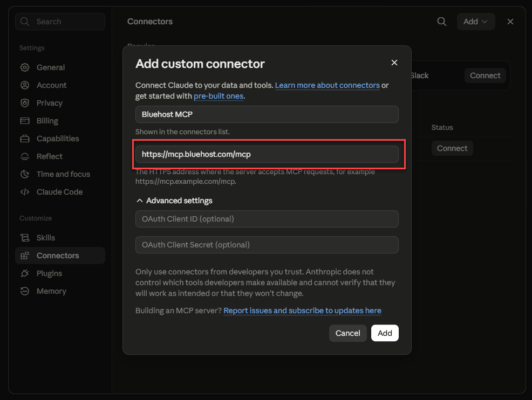
Task: Click the 'Only use connectors from developers' warning
Action: pos(265,282)
